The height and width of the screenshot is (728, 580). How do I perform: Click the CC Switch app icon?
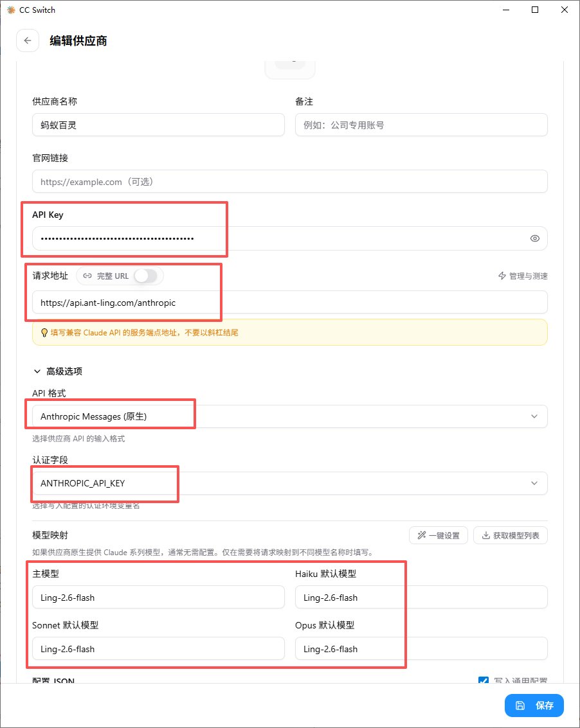[11, 10]
